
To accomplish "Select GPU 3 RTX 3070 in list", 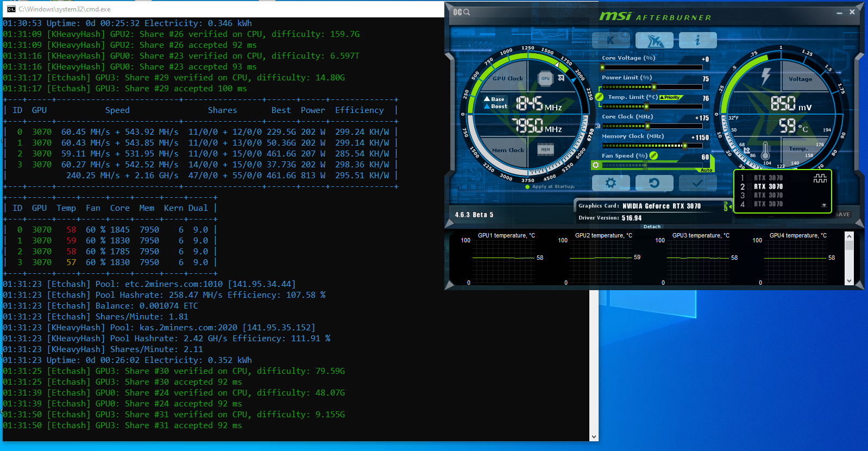I will coord(768,196).
